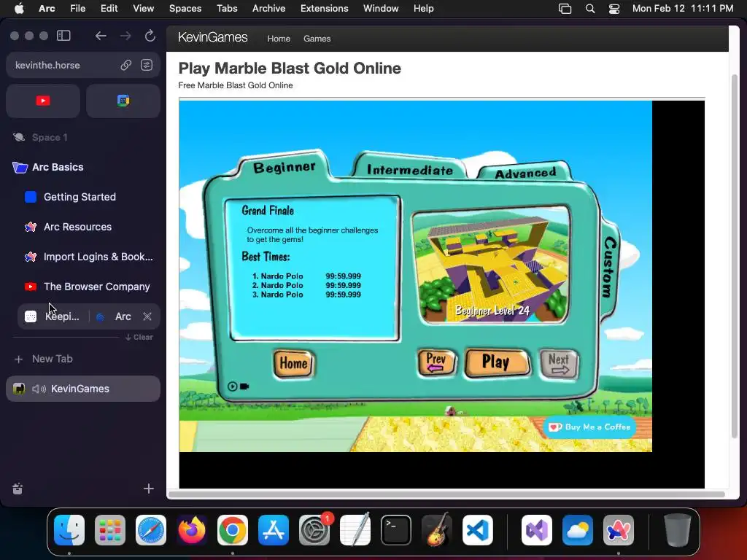Open the Extensions menu

point(324,8)
